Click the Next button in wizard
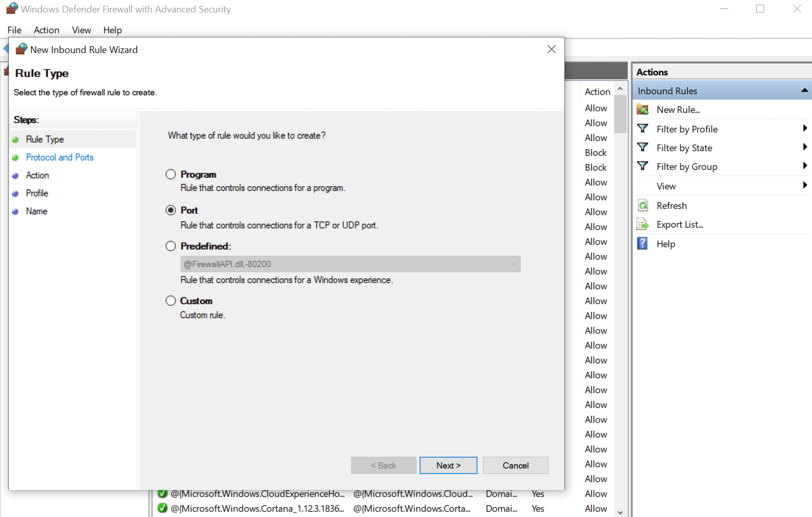 tap(448, 466)
